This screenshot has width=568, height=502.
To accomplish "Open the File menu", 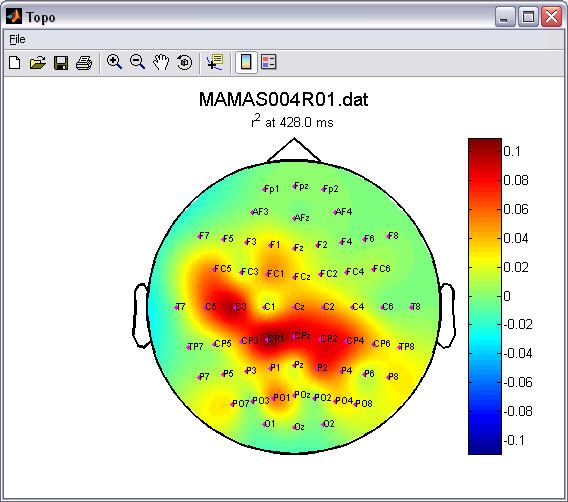I will pyautogui.click(x=17, y=39).
